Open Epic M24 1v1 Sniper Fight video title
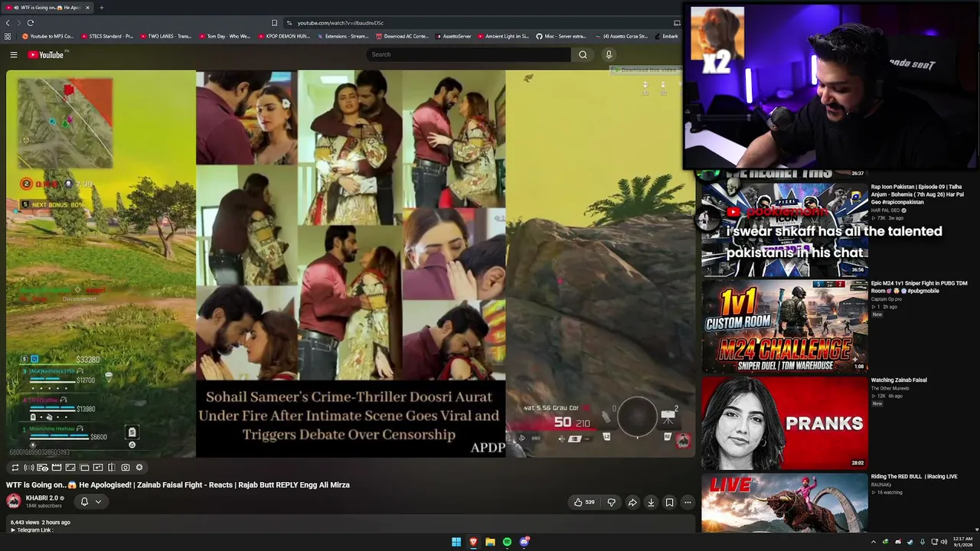This screenshot has width=980, height=551. [919, 287]
